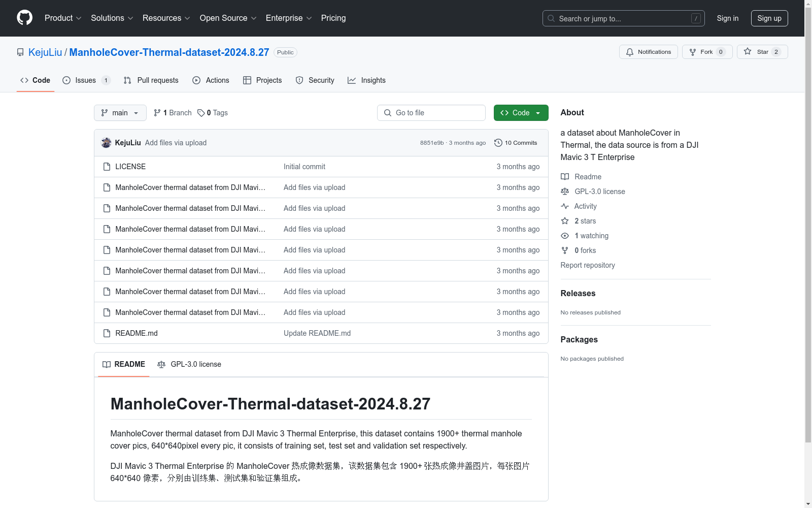The image size is (812, 508).
Task: Open the Actions tab
Action: 211,80
